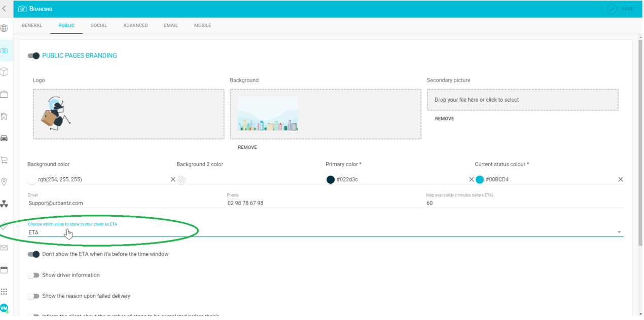Disable Public Pages Branding toggle
Viewport: 644px width, 320px height.
click(33, 56)
